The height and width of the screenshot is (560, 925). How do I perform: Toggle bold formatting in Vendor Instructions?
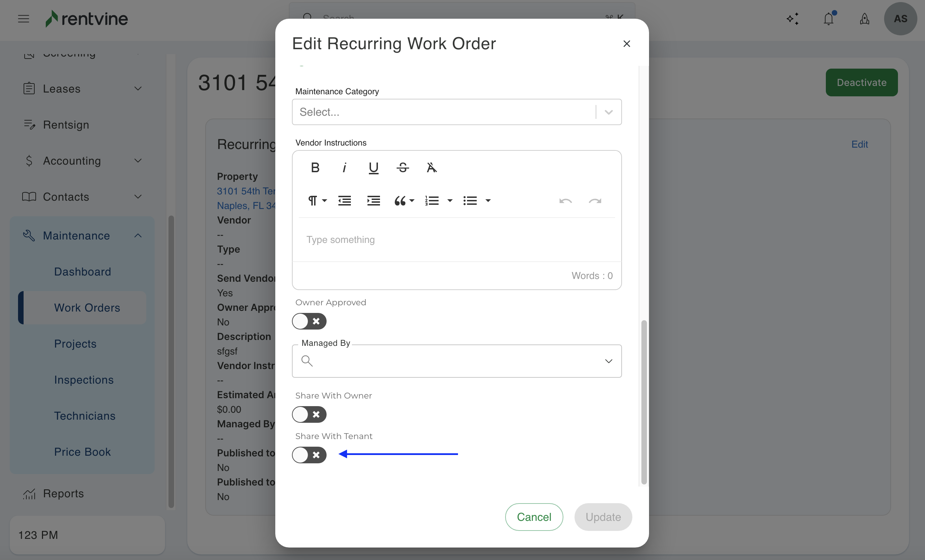pyautogui.click(x=315, y=167)
